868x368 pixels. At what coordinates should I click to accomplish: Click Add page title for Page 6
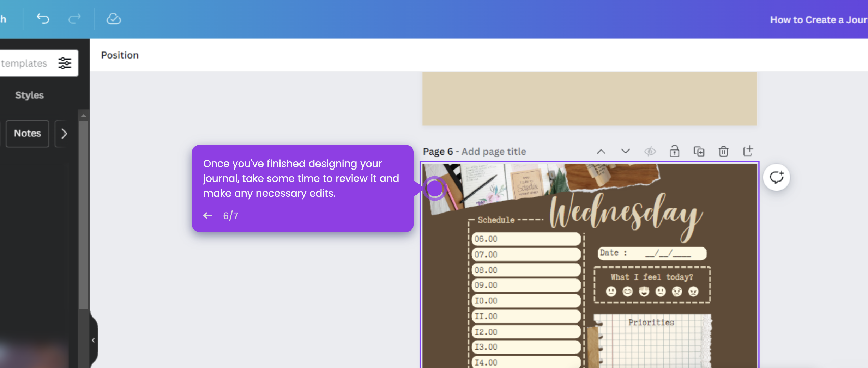[493, 151]
